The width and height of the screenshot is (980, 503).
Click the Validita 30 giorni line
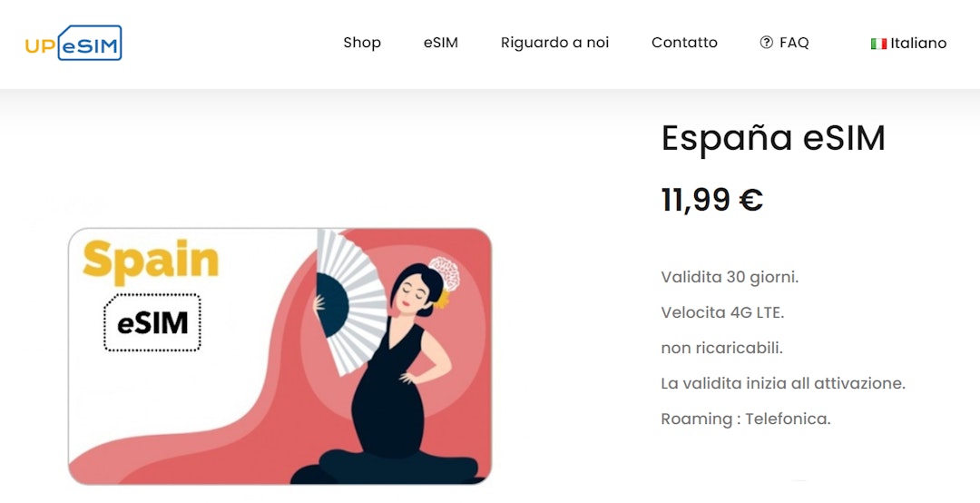pyautogui.click(x=730, y=277)
